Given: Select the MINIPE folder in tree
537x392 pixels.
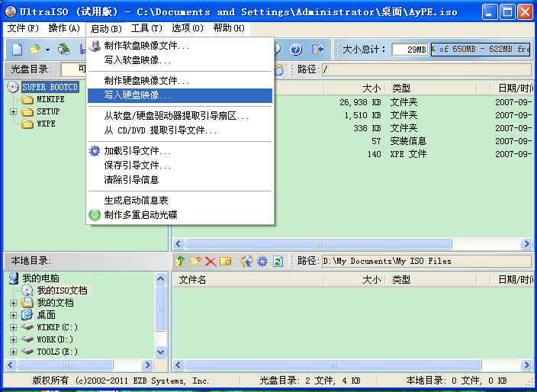Looking at the screenshot, I should tap(50, 99).
